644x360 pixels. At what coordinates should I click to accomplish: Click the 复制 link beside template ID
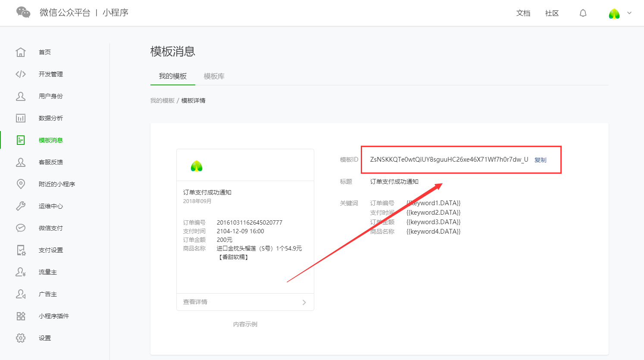(x=540, y=160)
